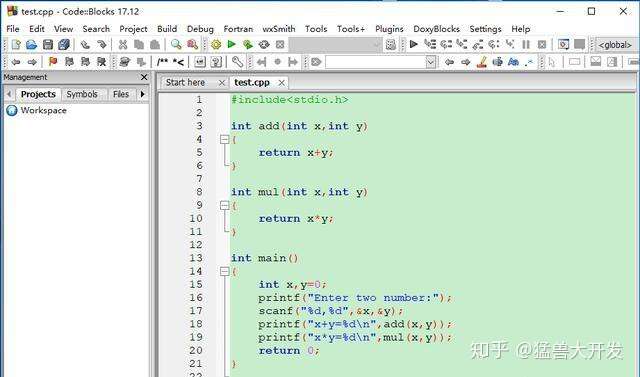
Task: Select the Projects tab
Action: (x=38, y=94)
